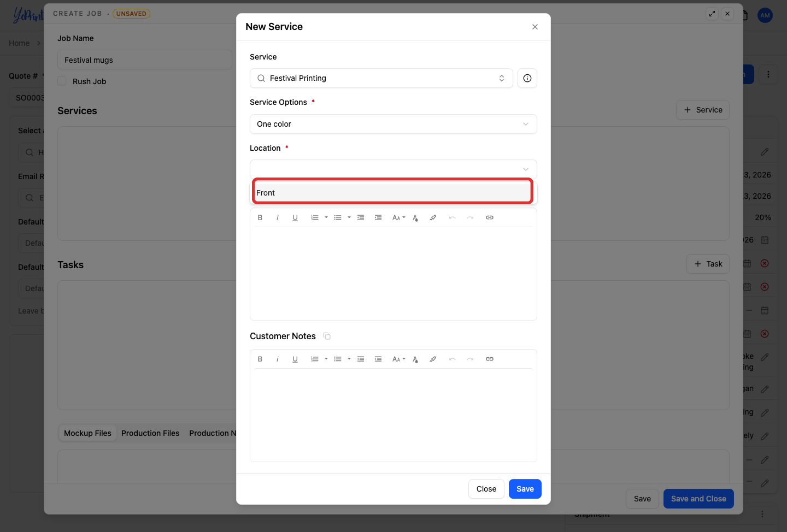Add a service with the + Service button

(703, 110)
